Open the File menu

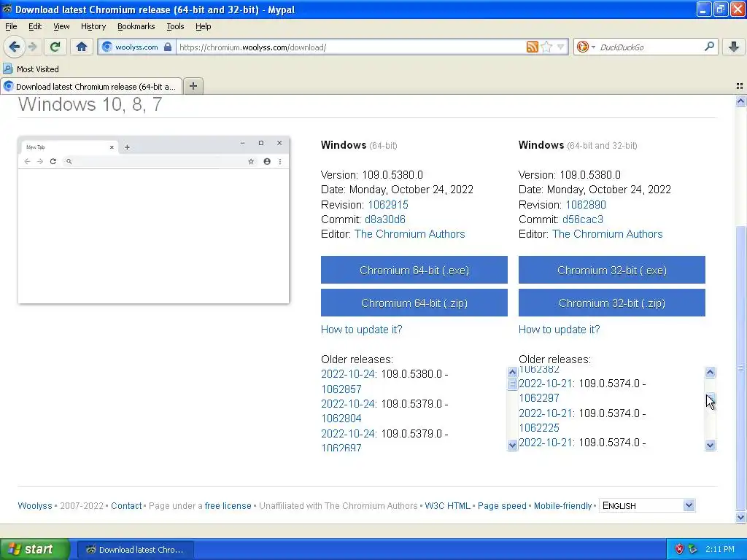tap(11, 26)
